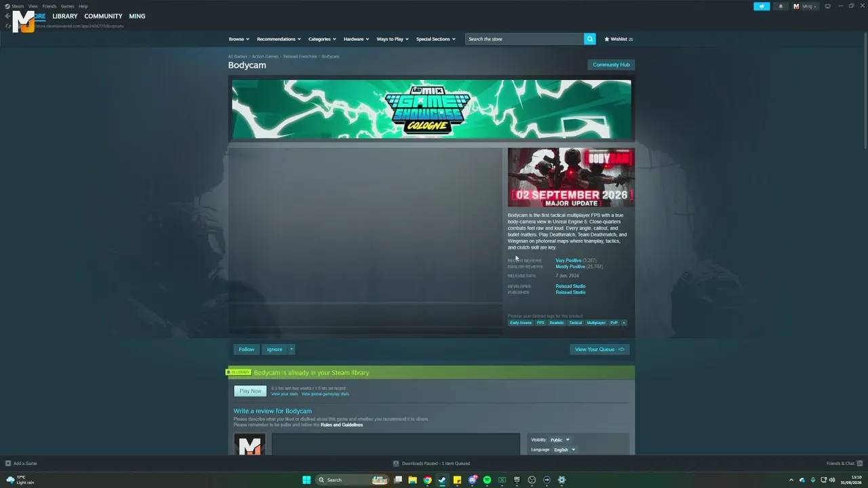Click the Wishlist star link
The width and height of the screenshot is (868, 488).
(618, 39)
